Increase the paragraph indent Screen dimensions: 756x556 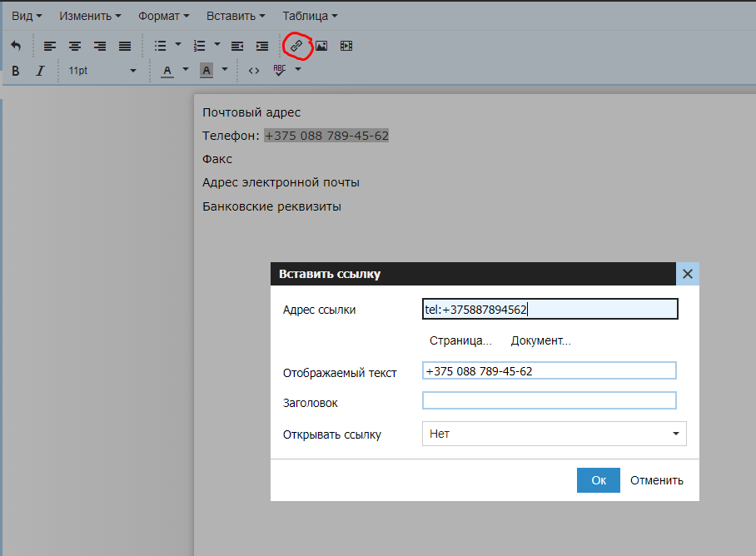(262, 46)
